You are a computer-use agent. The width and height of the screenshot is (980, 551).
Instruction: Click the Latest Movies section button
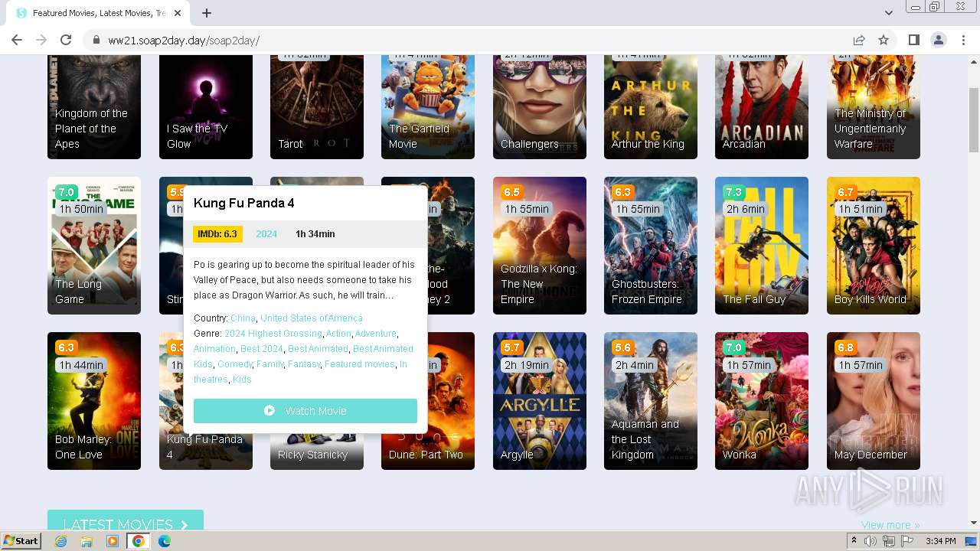(x=126, y=520)
